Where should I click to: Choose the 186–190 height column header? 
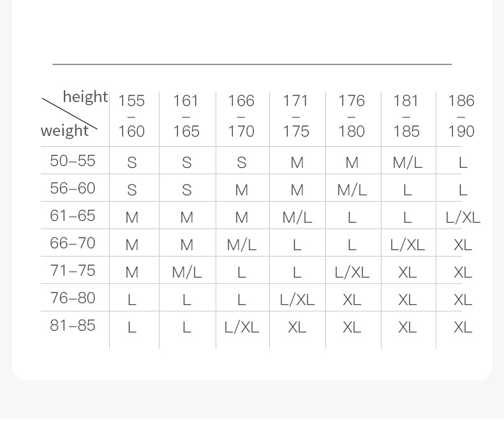(x=461, y=116)
